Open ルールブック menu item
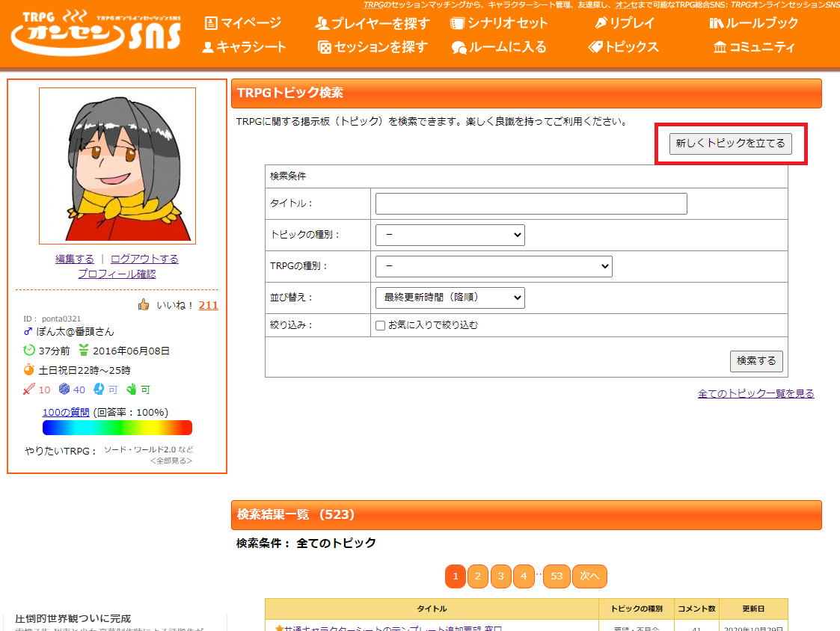Screen dimensions: 840x631 (x=754, y=23)
